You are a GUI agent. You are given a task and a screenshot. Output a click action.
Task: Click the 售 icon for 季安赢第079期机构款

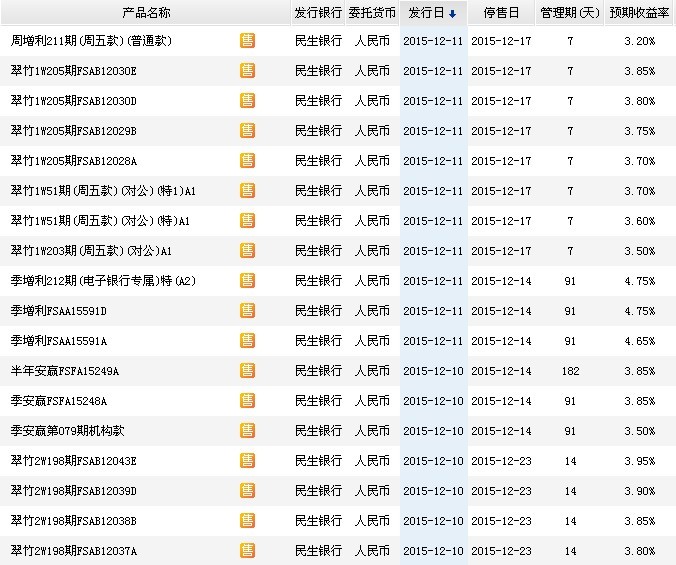(247, 431)
